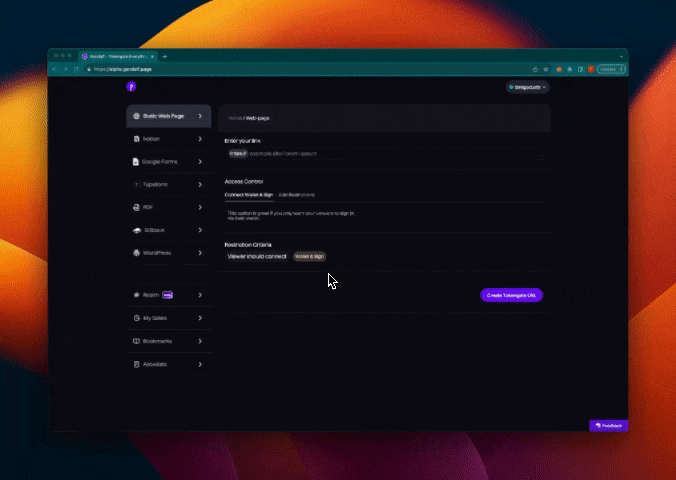Viewport: 676px width, 480px height.
Task: Expand the GitBook chevron
Action: click(x=200, y=230)
